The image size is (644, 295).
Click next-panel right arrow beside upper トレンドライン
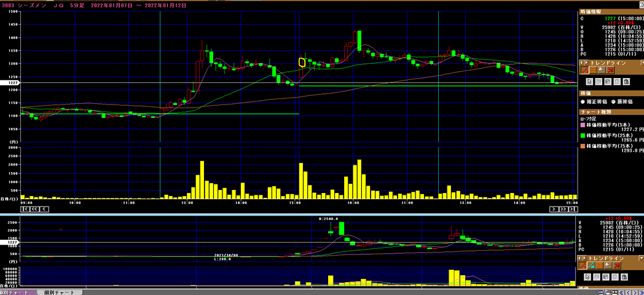(586, 63)
